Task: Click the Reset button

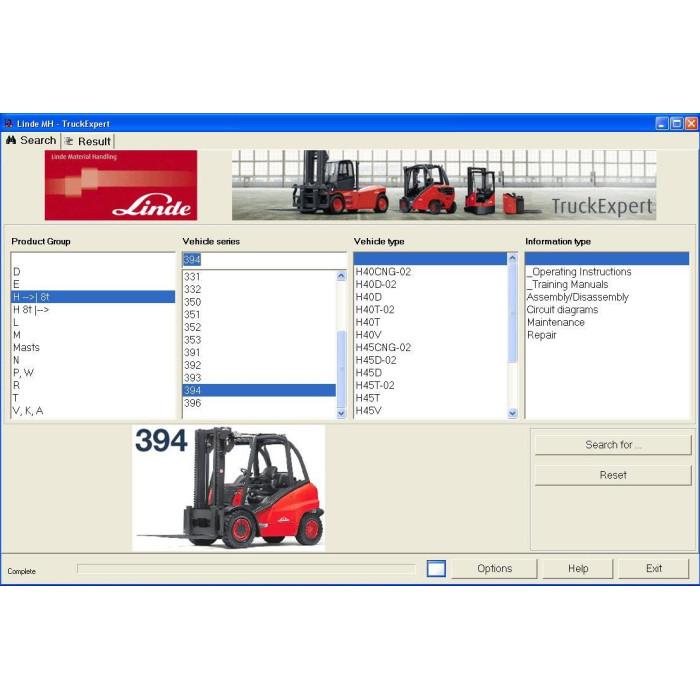Action: click(x=612, y=475)
